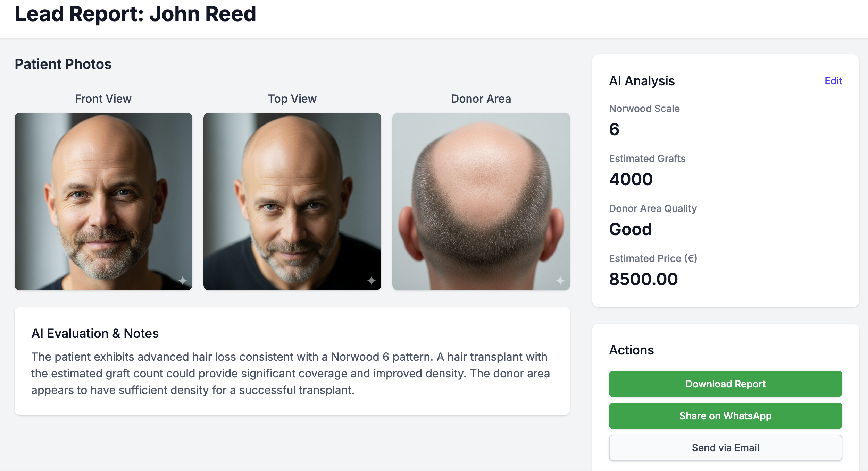868x471 pixels.
Task: Select the Front View patient photo
Action: (103, 201)
